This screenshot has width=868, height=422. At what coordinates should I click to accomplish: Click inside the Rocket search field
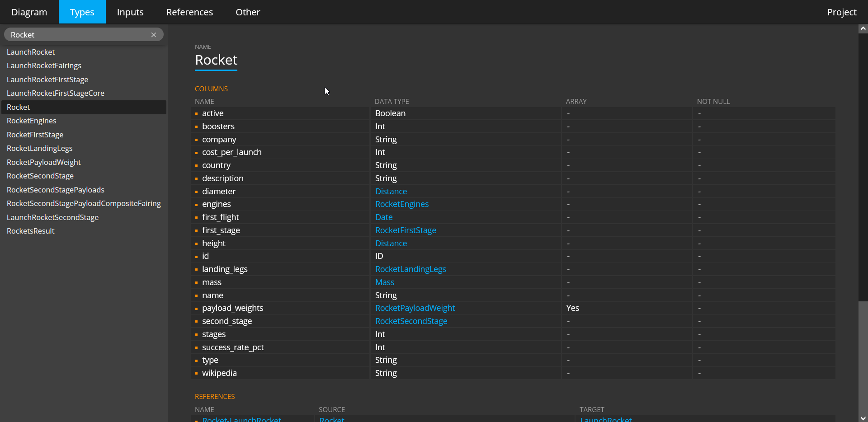coord(68,34)
